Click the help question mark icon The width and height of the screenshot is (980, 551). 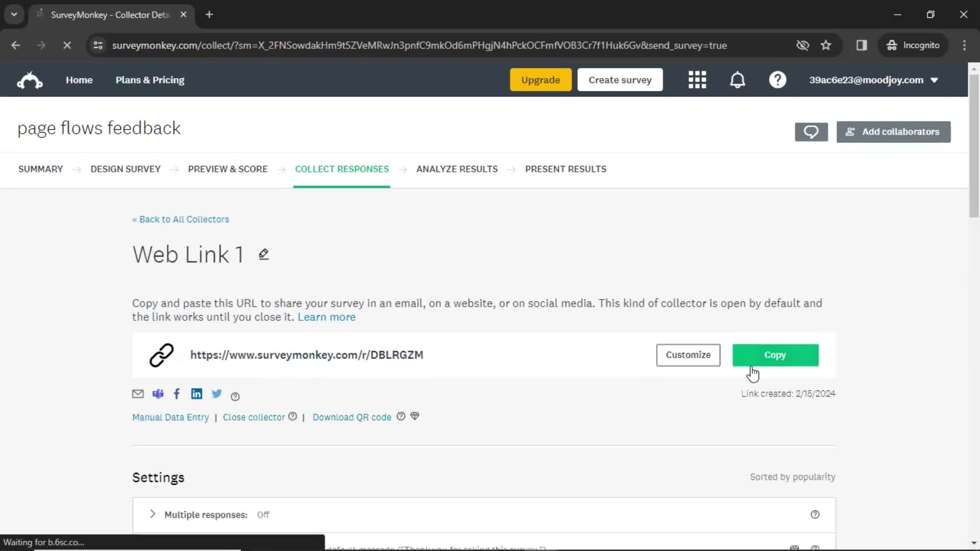tap(779, 80)
